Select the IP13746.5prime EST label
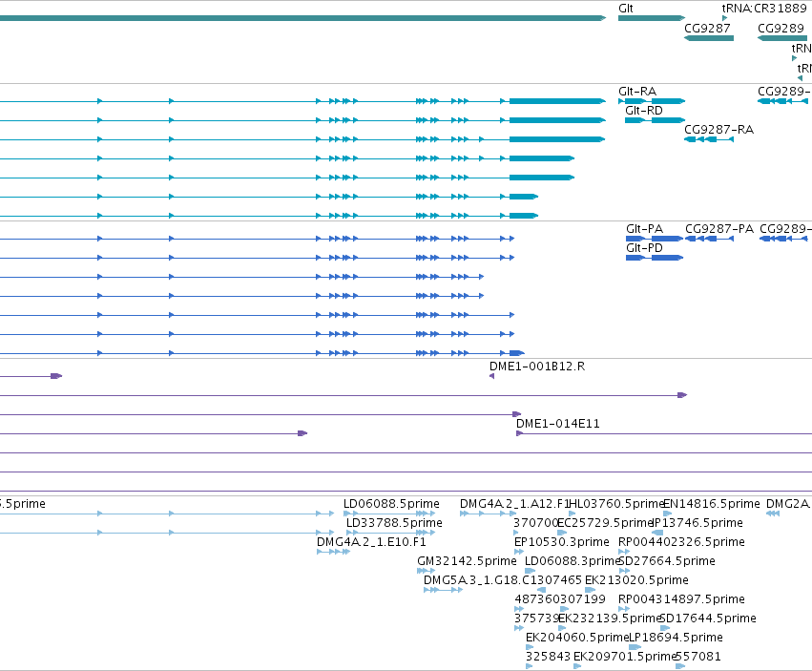Viewport: 812px width, 671px height. [697, 523]
